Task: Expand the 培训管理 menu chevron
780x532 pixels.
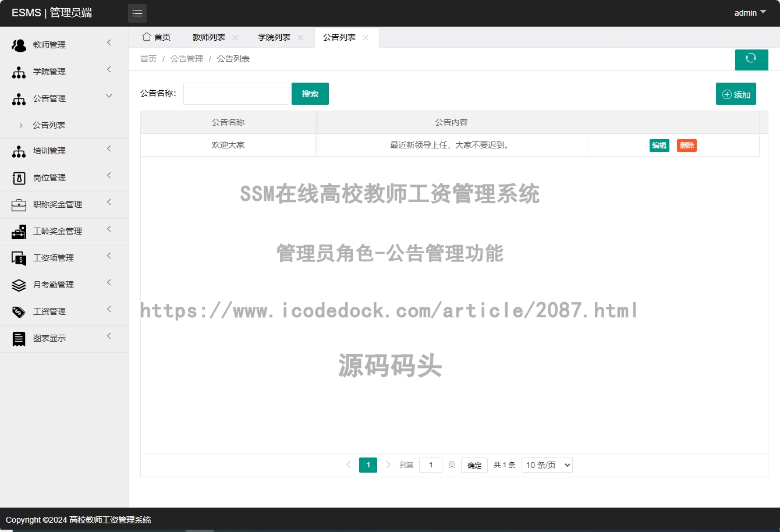Action: pos(109,148)
